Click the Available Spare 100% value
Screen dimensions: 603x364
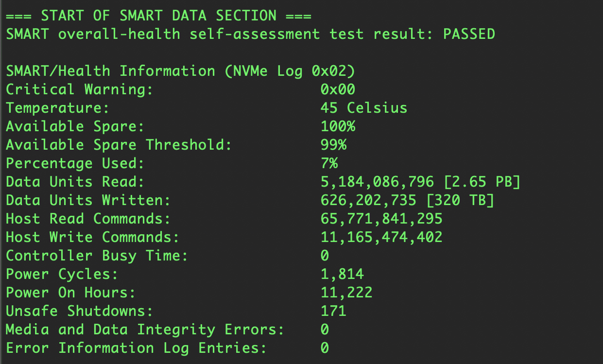pos(338,126)
